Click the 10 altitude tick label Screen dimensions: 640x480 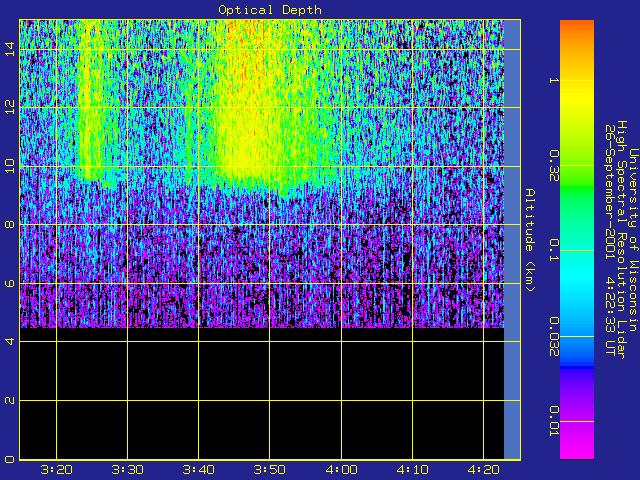tap(9, 167)
